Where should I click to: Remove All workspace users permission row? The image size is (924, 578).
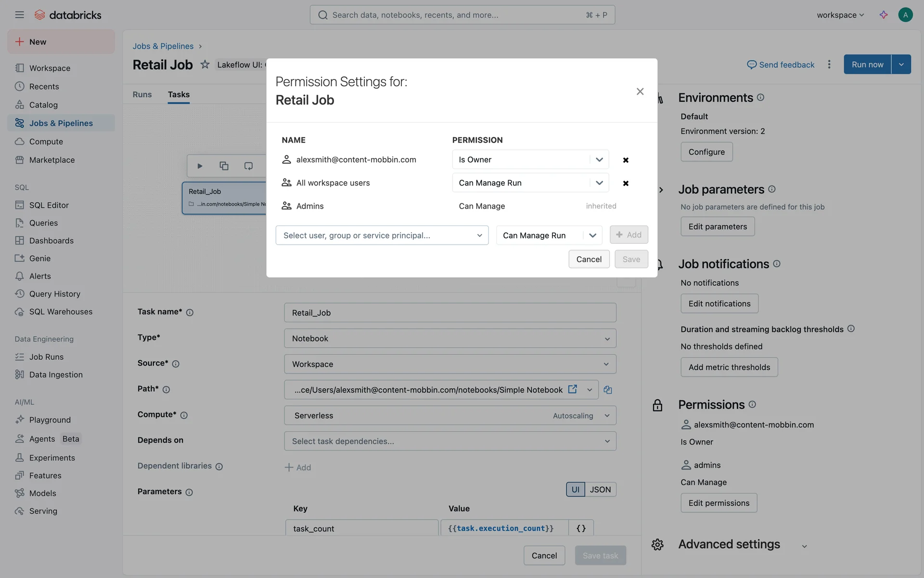[626, 183]
